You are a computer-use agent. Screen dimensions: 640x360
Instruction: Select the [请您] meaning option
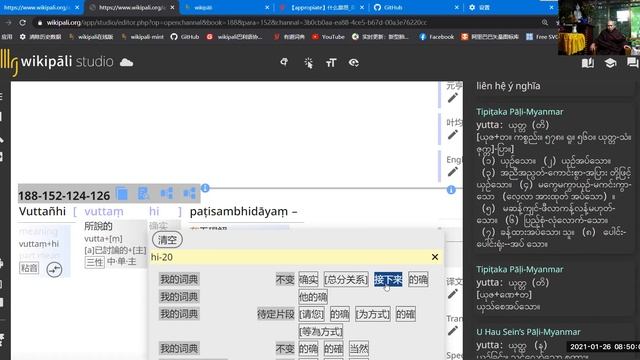coord(311,314)
